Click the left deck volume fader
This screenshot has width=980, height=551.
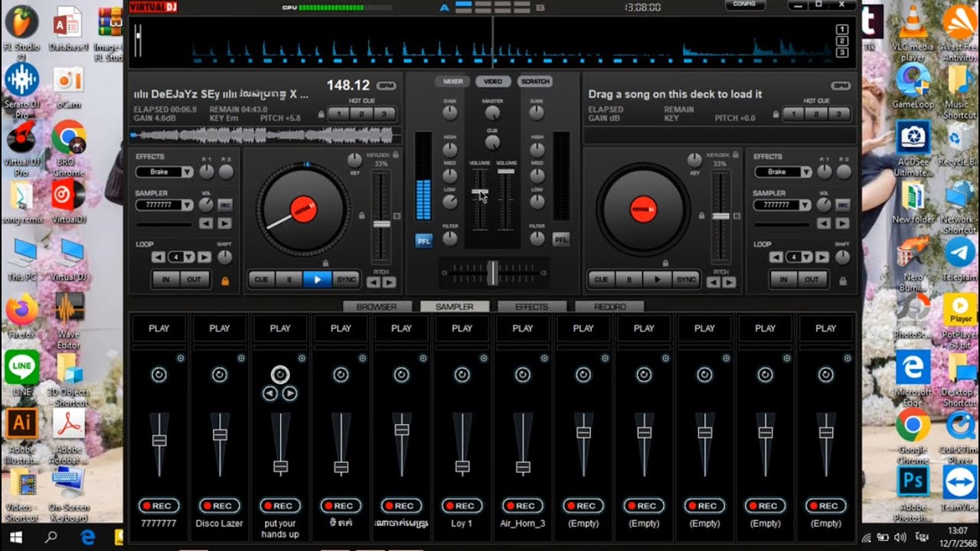pos(479,191)
